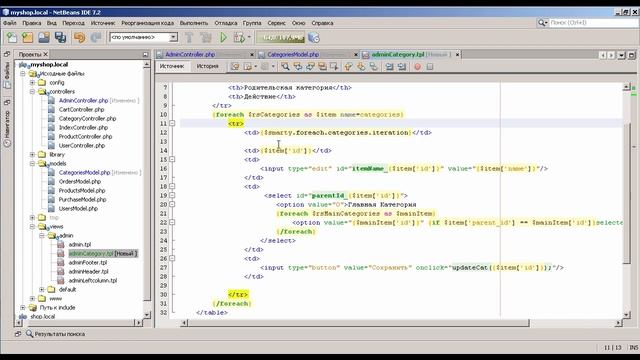Click the Stop Macro Recording icon

pyautogui.click(x=430, y=66)
